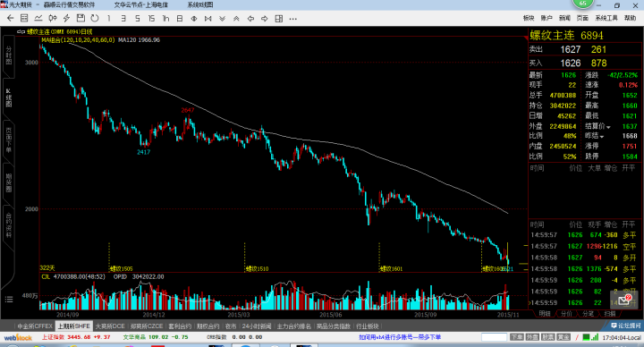The height and width of the screenshot is (347, 644).
Task: Open the quote list toolbar icon
Action: [x=24, y=18]
